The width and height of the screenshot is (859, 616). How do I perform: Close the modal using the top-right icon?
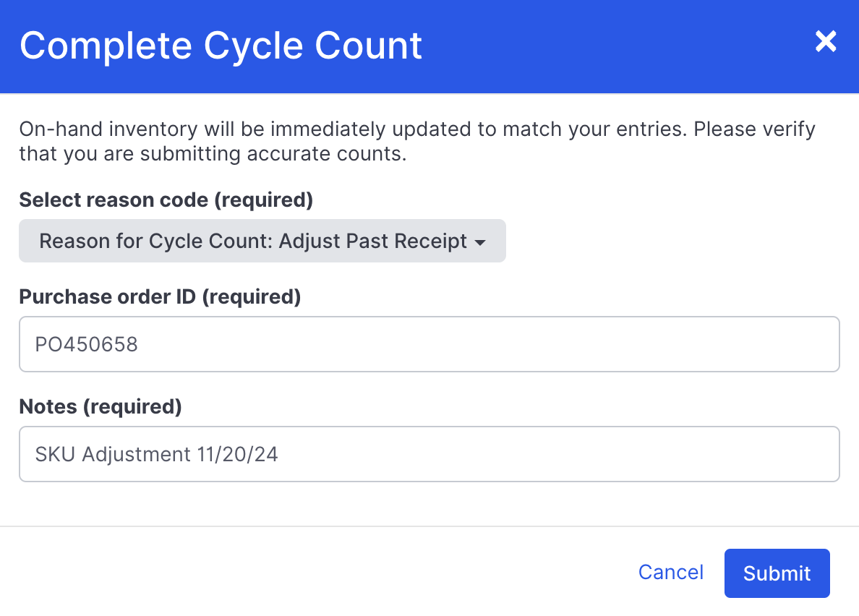pyautogui.click(x=825, y=42)
